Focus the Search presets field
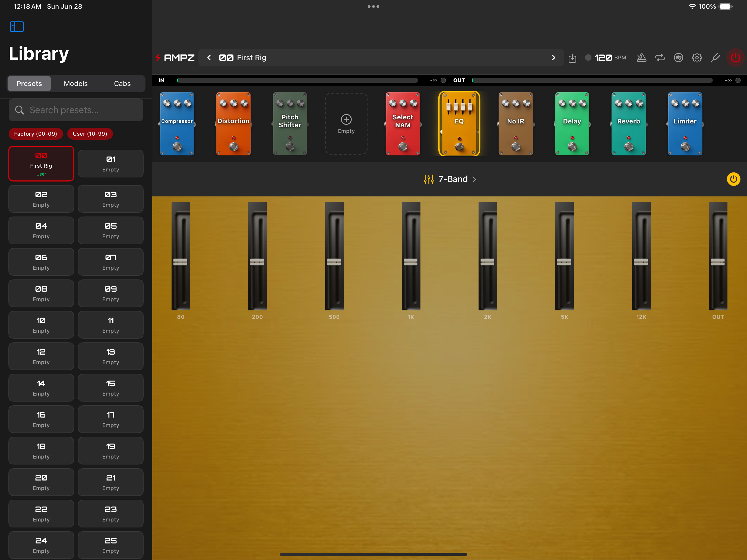Viewport: 747px width, 560px height. point(76,110)
